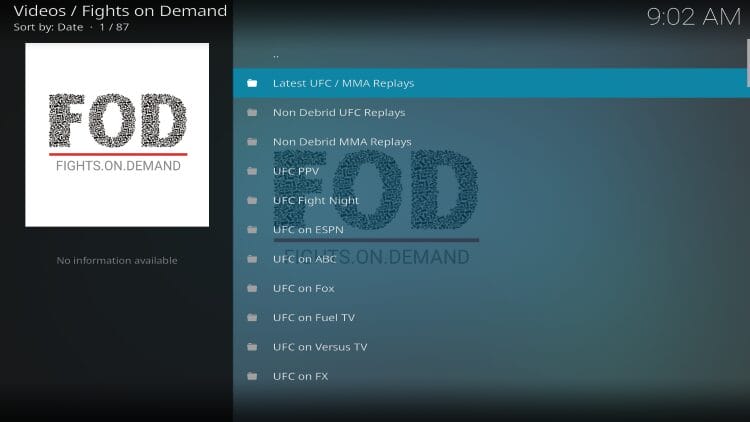
Task: Click folder icon beside UFC on Versus TV
Action: tap(252, 347)
